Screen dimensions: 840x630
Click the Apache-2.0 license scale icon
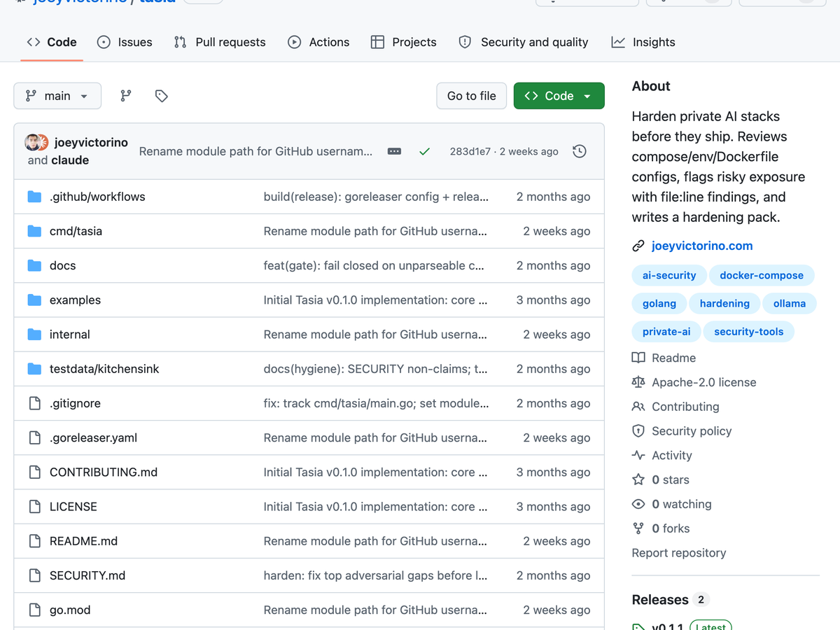coord(638,382)
